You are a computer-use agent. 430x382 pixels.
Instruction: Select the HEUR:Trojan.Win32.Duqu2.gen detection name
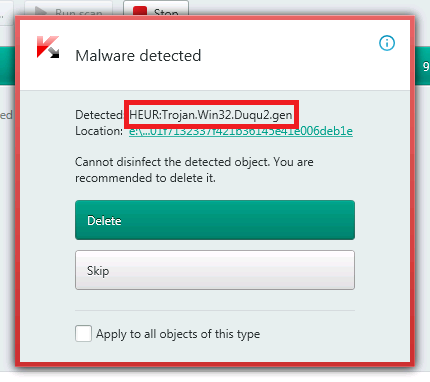(211, 115)
